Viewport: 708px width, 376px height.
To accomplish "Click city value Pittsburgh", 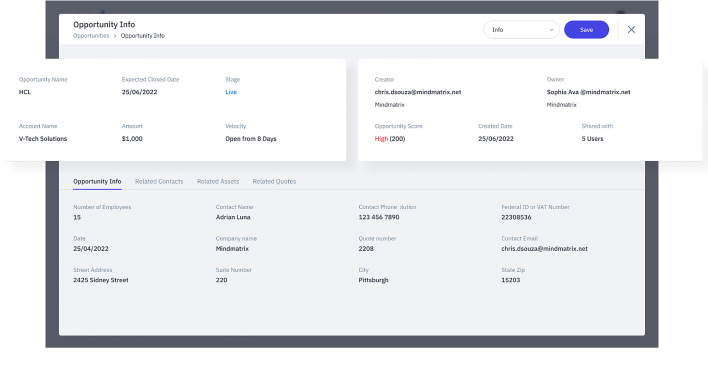I will pos(373,280).
